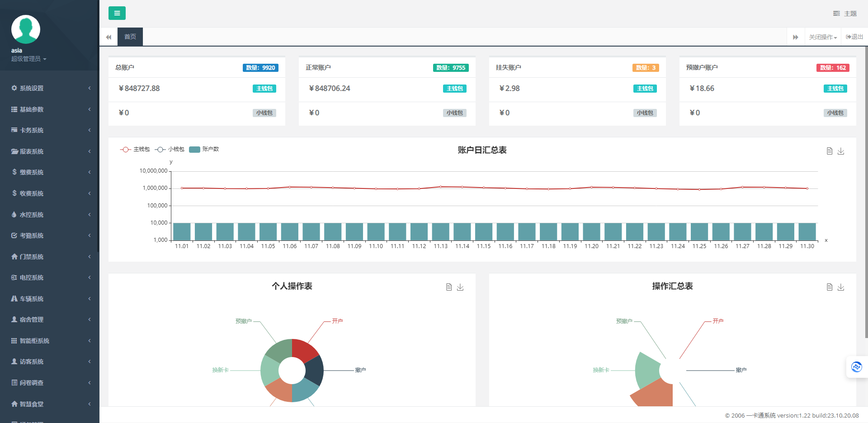Download the 个人操作表 chart image
This screenshot has width=868, height=423.
pyautogui.click(x=460, y=287)
